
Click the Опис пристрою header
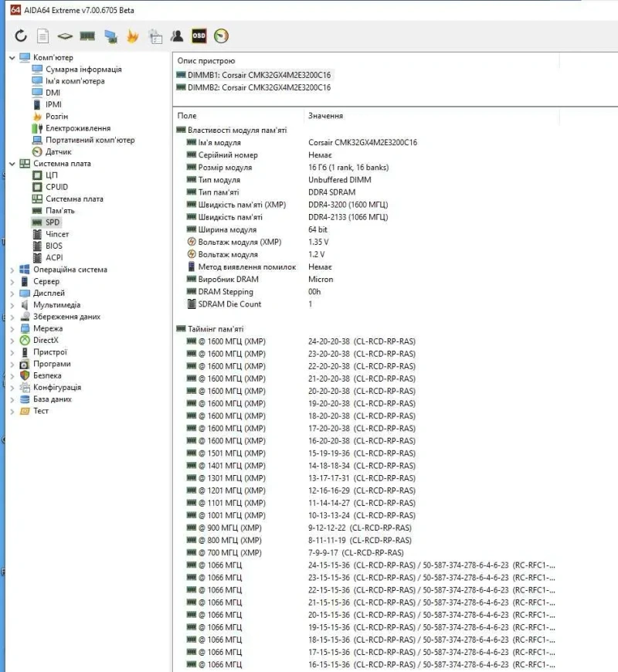click(x=206, y=61)
